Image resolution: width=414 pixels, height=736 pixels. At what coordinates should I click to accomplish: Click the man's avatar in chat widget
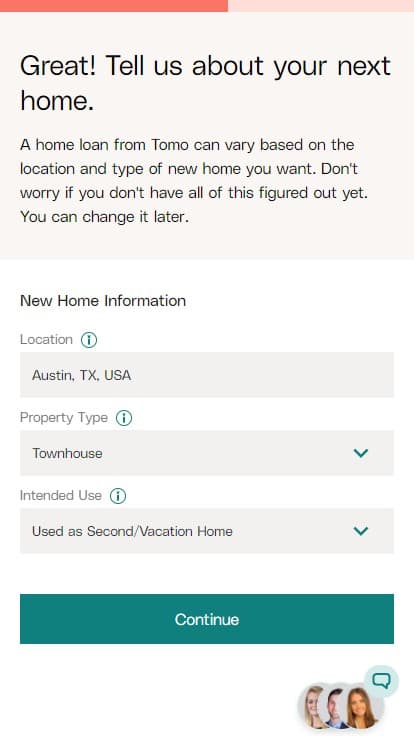click(x=335, y=706)
